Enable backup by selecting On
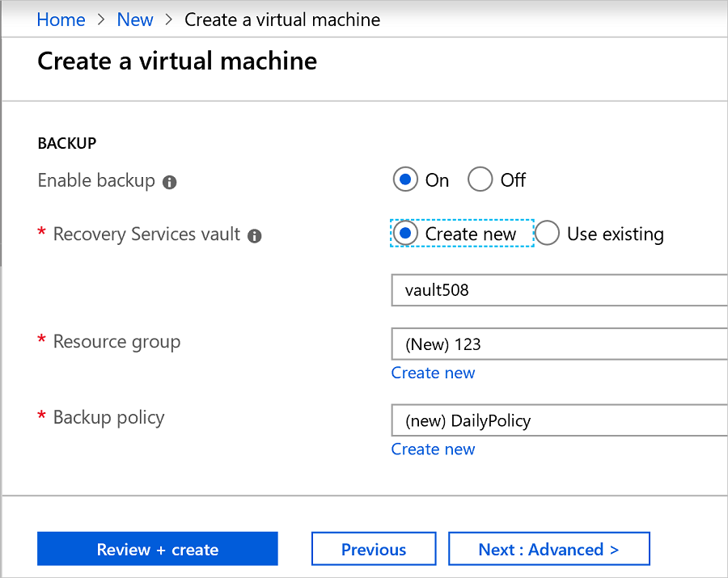728x578 pixels. 405,179
